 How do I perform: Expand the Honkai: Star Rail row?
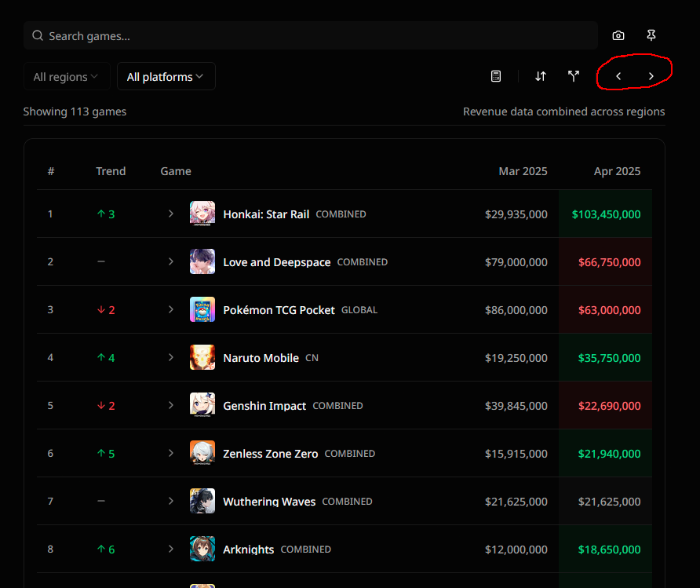pos(170,214)
